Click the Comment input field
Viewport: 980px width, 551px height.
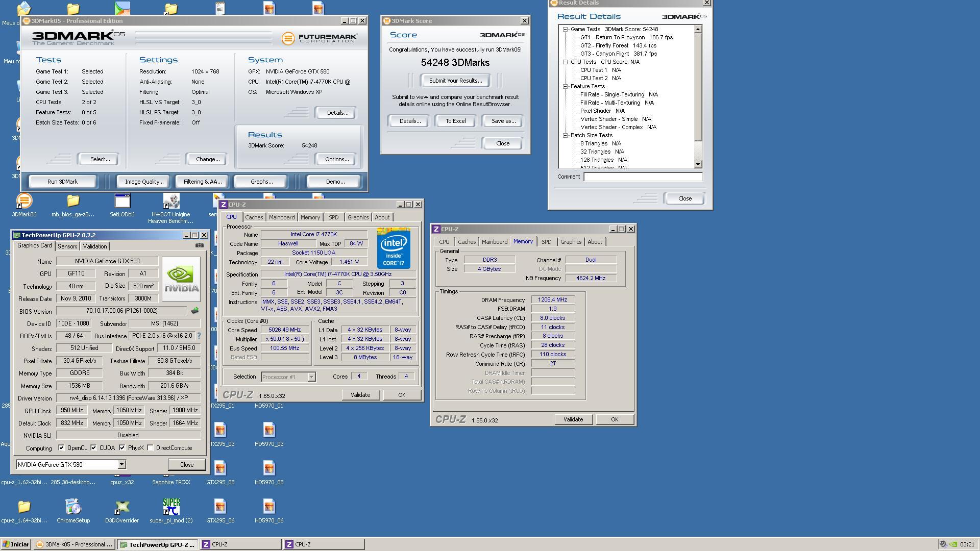tap(643, 177)
